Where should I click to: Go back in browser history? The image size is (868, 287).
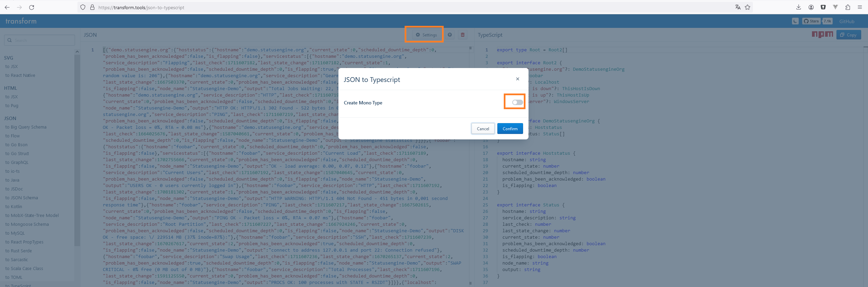pos(7,7)
